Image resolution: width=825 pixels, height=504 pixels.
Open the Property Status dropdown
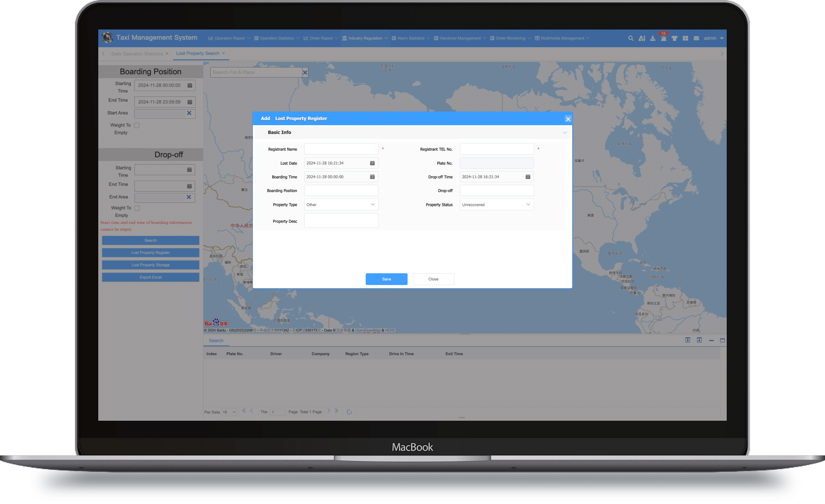coord(496,205)
